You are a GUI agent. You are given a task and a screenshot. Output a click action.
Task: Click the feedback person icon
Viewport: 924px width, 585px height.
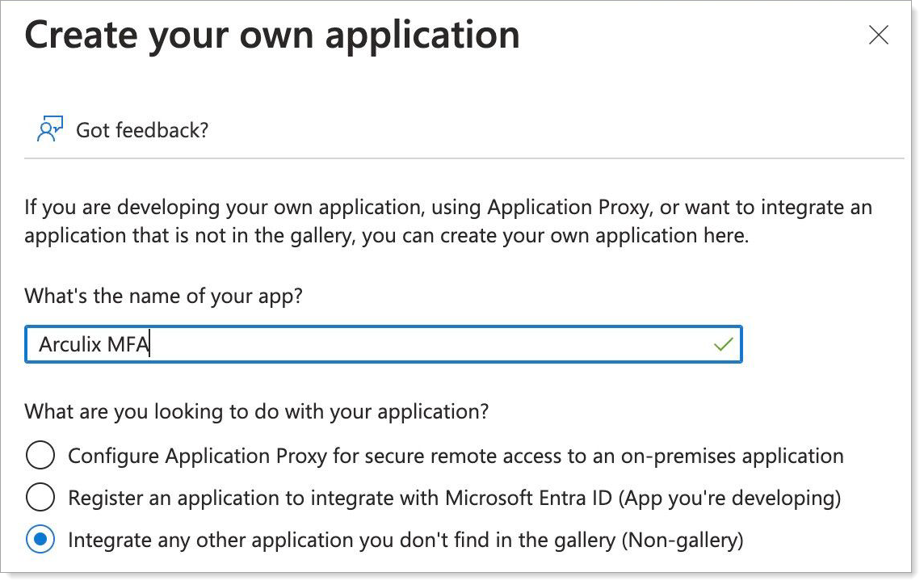pyautogui.click(x=49, y=129)
